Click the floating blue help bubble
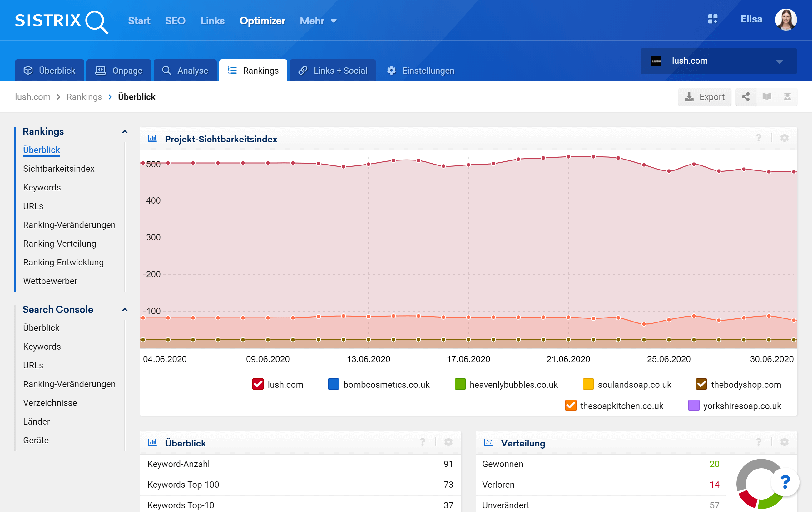The width and height of the screenshot is (812, 512). click(x=785, y=482)
